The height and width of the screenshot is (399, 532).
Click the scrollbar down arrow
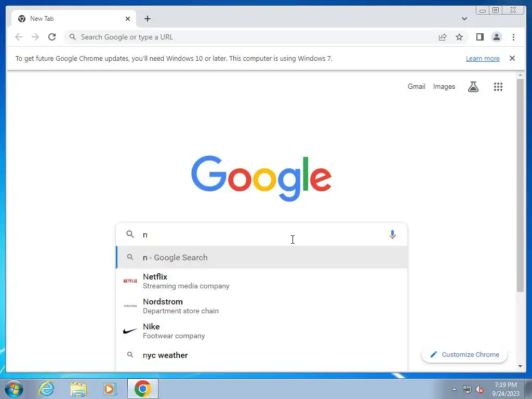[x=520, y=366]
